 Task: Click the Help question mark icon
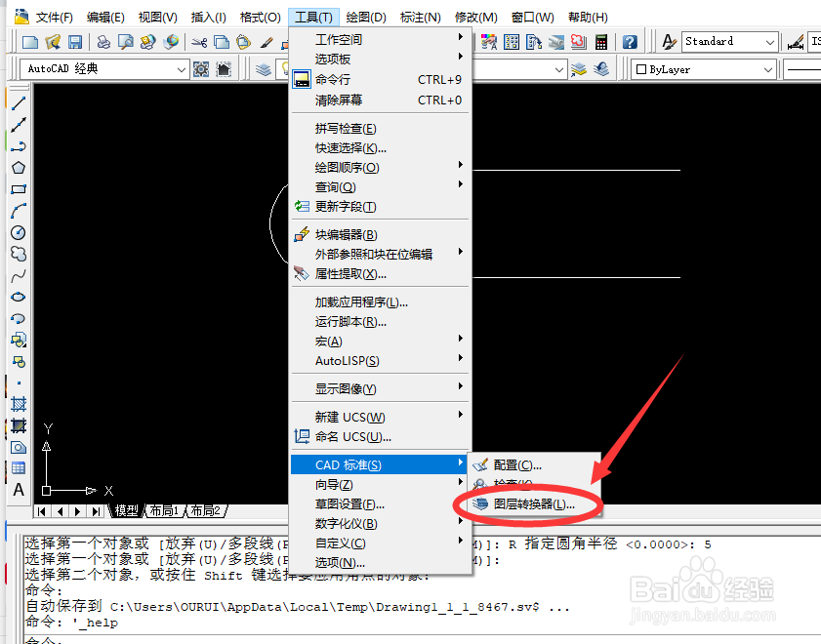point(630,42)
